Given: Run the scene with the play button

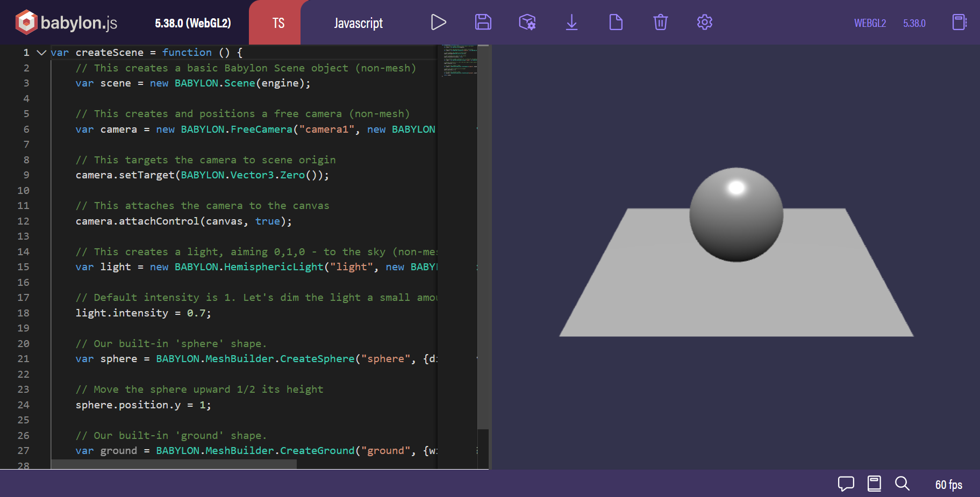Looking at the screenshot, I should [439, 22].
